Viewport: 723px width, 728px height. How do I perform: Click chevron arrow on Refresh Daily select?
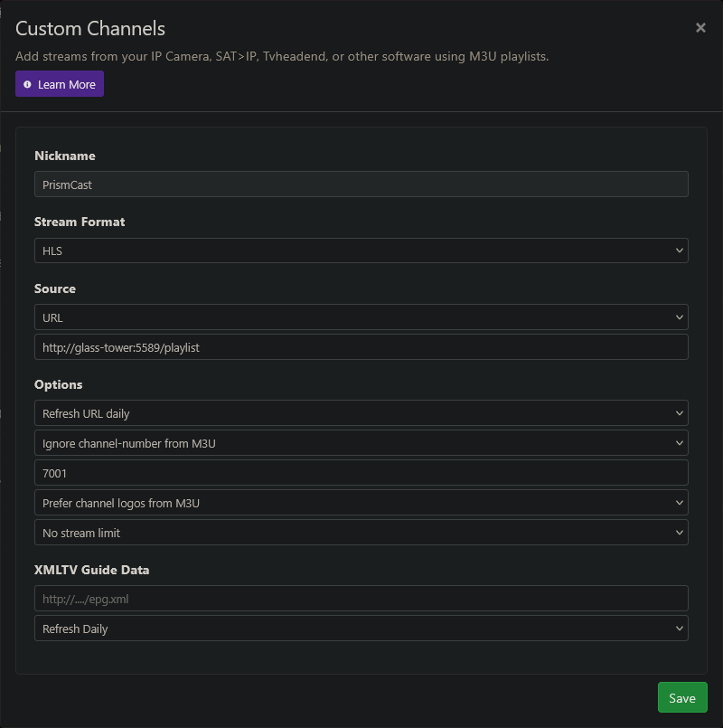(679, 629)
